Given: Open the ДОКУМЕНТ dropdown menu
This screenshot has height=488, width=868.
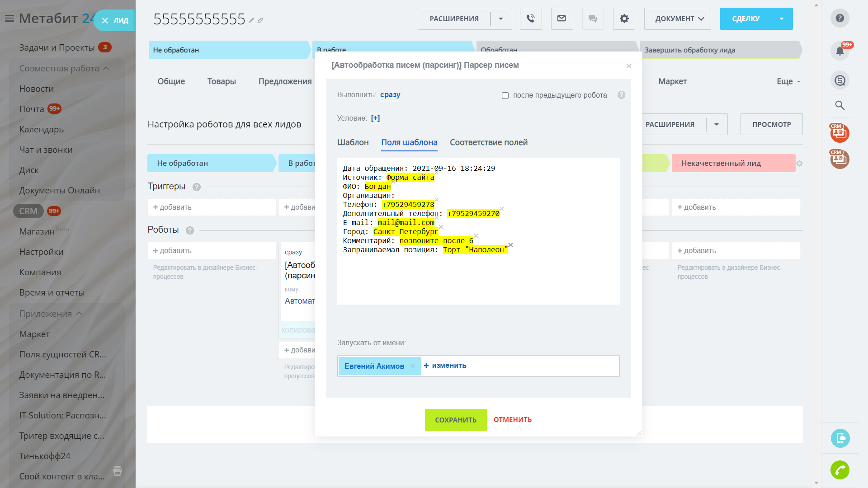Looking at the screenshot, I should pyautogui.click(x=677, y=19).
